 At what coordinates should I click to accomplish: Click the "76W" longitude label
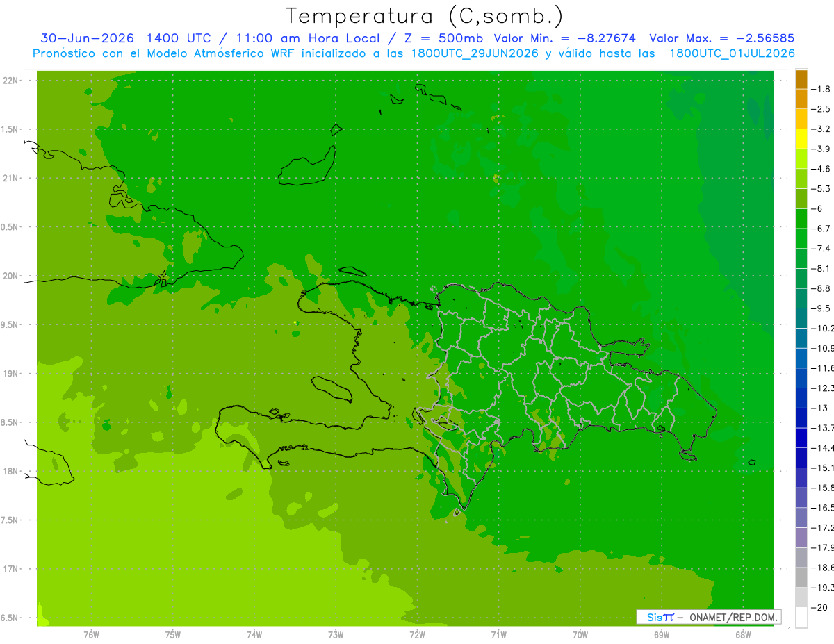pyautogui.click(x=91, y=635)
